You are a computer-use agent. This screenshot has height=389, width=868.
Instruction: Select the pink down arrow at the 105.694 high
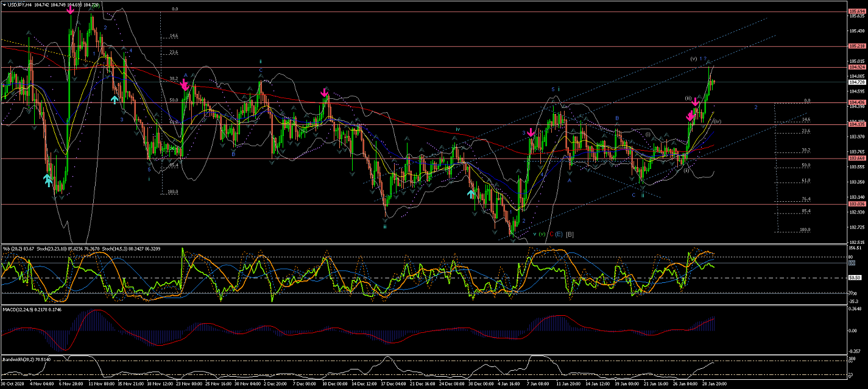click(x=71, y=10)
